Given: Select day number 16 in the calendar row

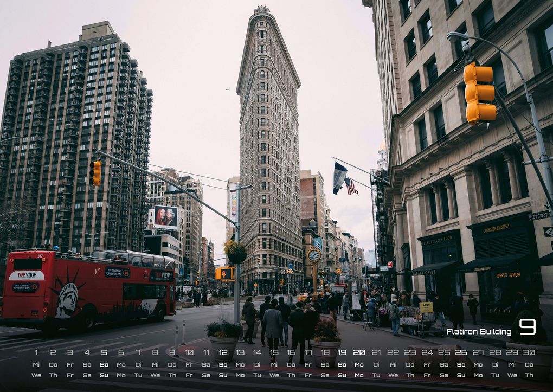Looking at the screenshot, I should tap(291, 352).
